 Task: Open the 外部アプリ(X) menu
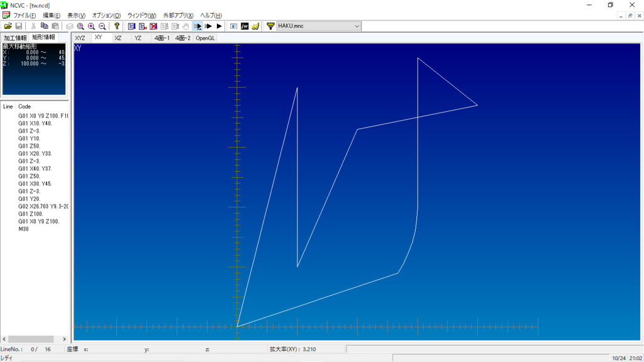click(x=178, y=16)
